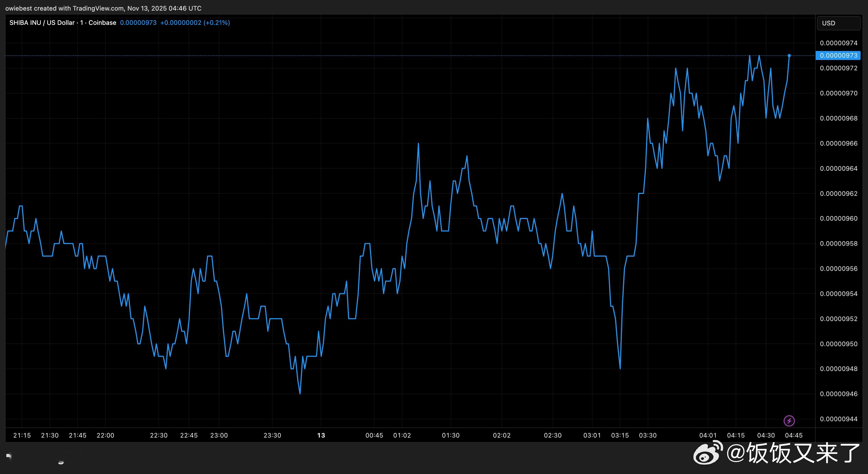The width and height of the screenshot is (868, 474).
Task: Click the purple lightning bolt icon
Action: tap(789, 421)
